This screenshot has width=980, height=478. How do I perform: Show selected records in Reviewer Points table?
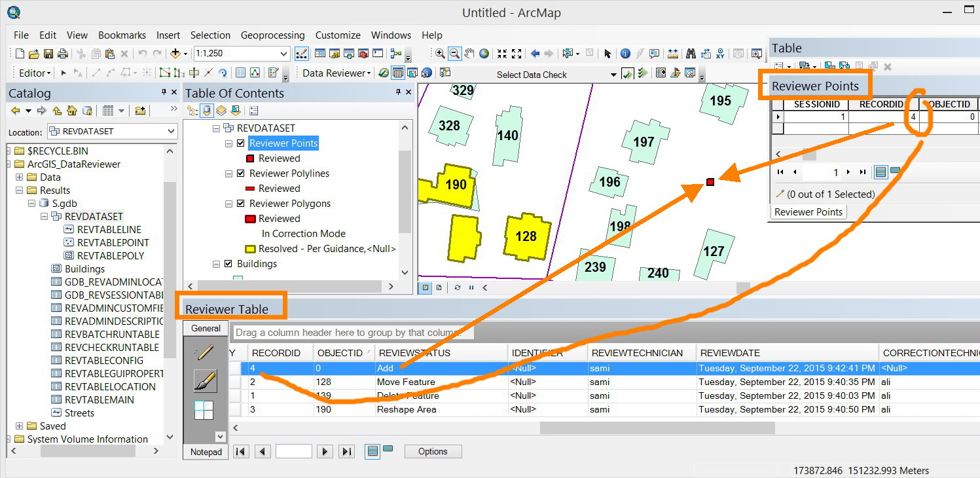(x=895, y=172)
